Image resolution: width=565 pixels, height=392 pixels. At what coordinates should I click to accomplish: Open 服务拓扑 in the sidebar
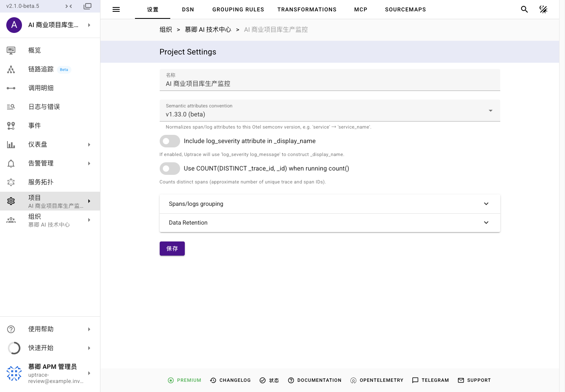pos(50,182)
